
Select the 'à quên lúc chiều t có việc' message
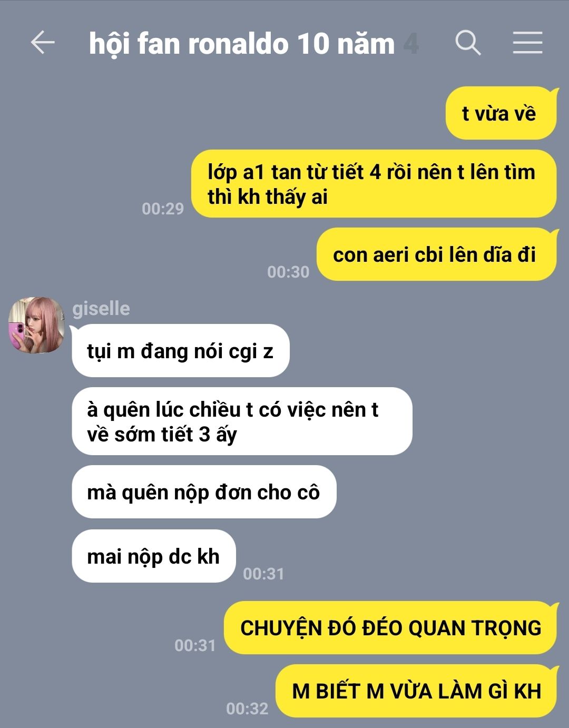point(242,421)
